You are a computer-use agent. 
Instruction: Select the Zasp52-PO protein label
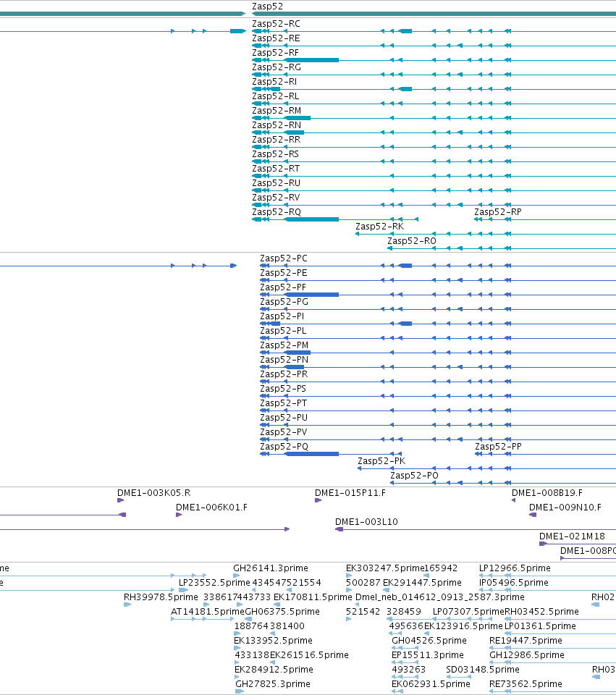click(x=414, y=476)
